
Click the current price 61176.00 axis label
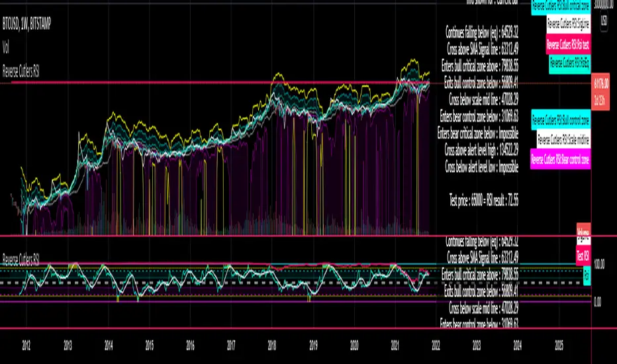(x=602, y=83)
